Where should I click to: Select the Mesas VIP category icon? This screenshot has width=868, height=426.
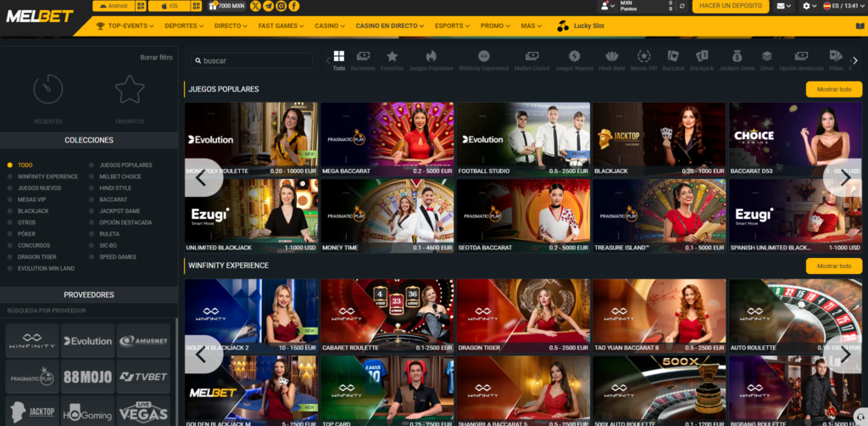click(x=644, y=61)
